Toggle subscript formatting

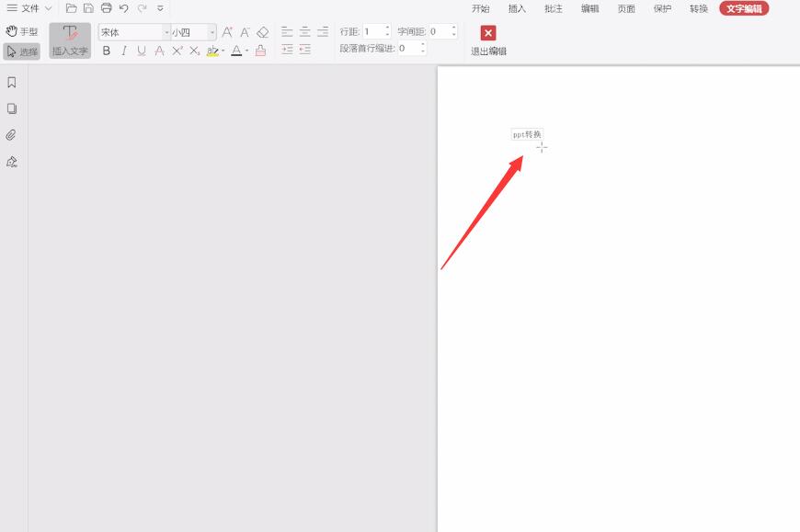click(194, 51)
